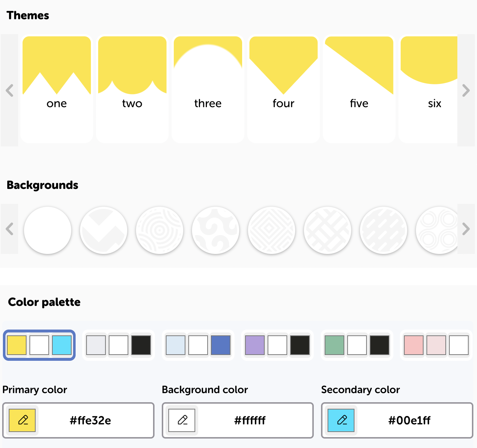Click the #ffffff background color field
This screenshot has width=477, height=448.
click(250, 420)
